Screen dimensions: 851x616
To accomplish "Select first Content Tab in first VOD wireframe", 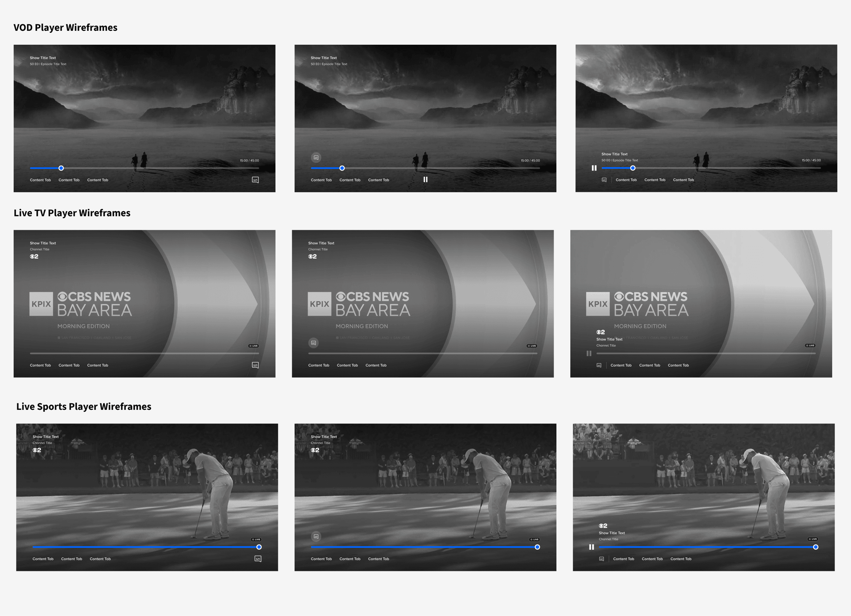I will (x=40, y=180).
